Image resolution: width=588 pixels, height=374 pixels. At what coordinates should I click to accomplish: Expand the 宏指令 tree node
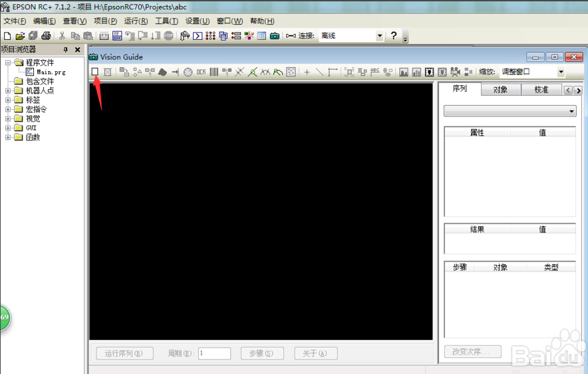click(8, 109)
